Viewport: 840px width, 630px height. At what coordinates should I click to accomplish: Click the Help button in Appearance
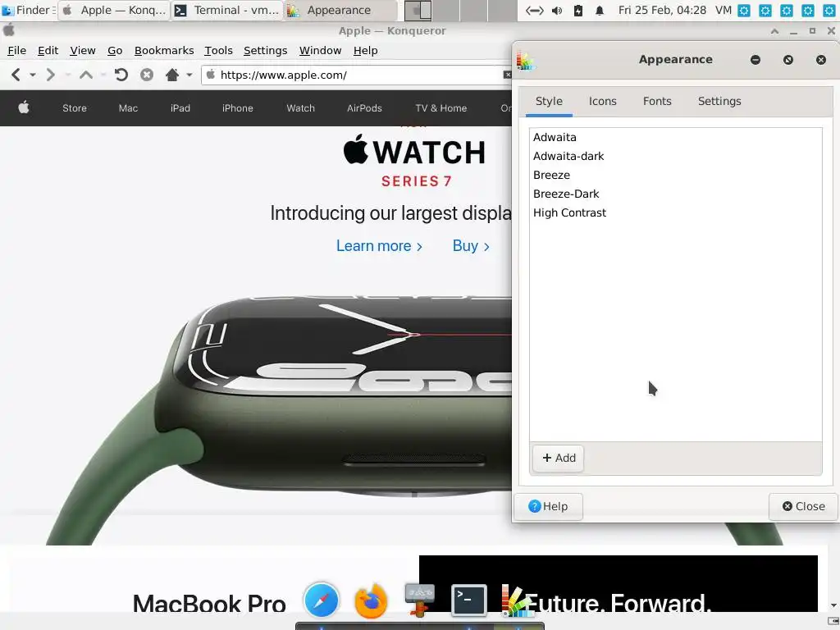pyautogui.click(x=548, y=507)
